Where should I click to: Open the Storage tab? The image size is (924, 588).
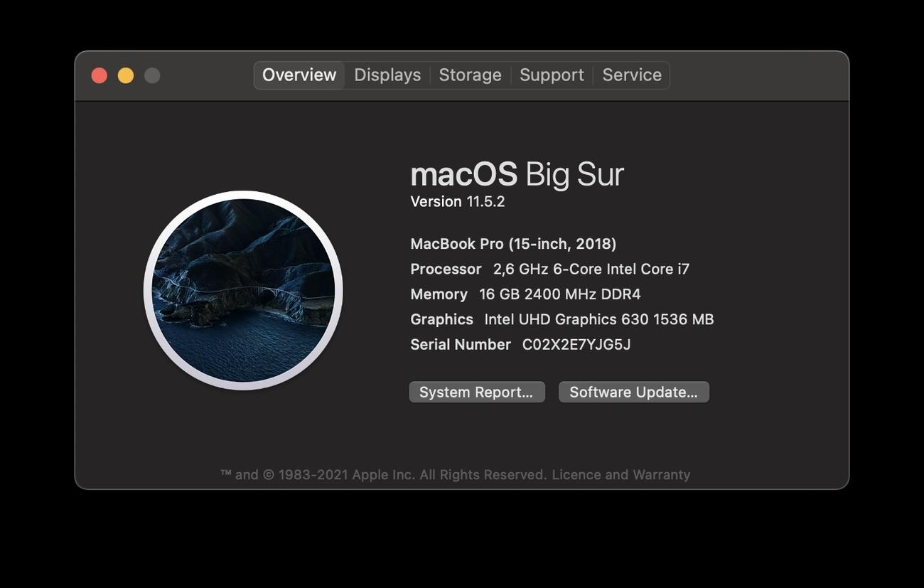coord(470,75)
